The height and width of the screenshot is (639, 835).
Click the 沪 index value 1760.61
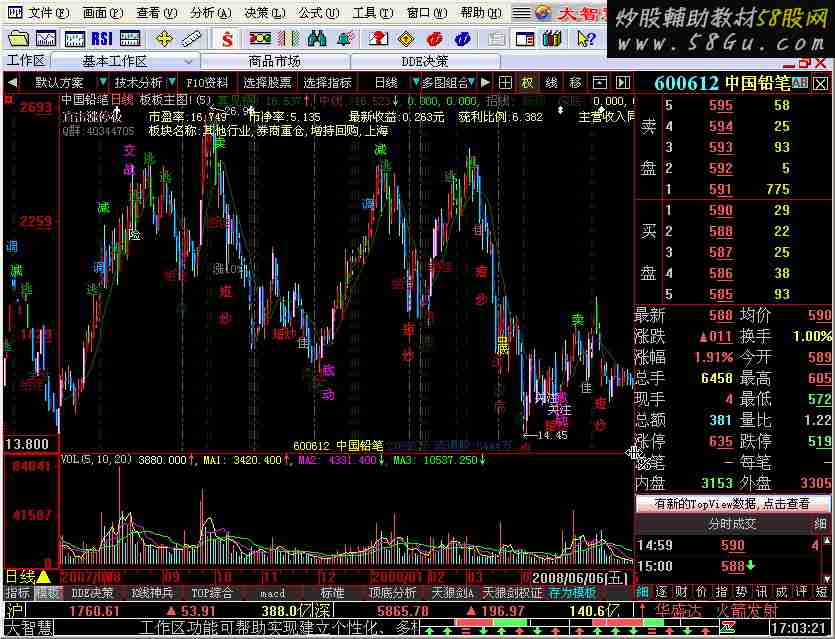(94, 611)
